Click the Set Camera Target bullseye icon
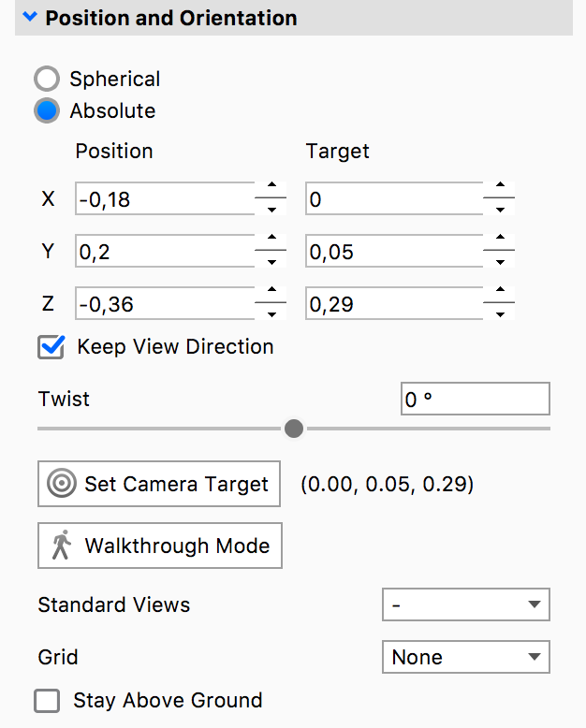This screenshot has width=586, height=728. pos(62,484)
